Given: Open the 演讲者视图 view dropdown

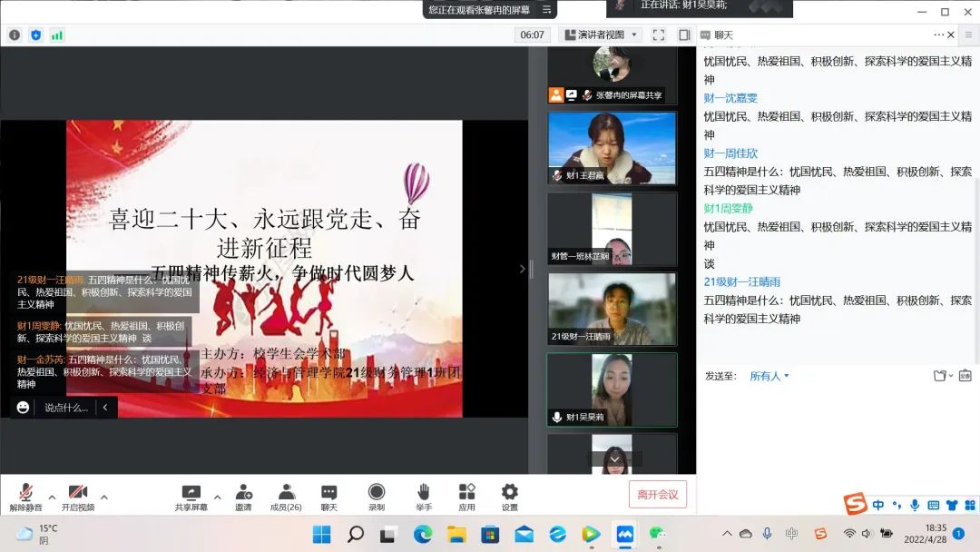Looking at the screenshot, I should [601, 35].
